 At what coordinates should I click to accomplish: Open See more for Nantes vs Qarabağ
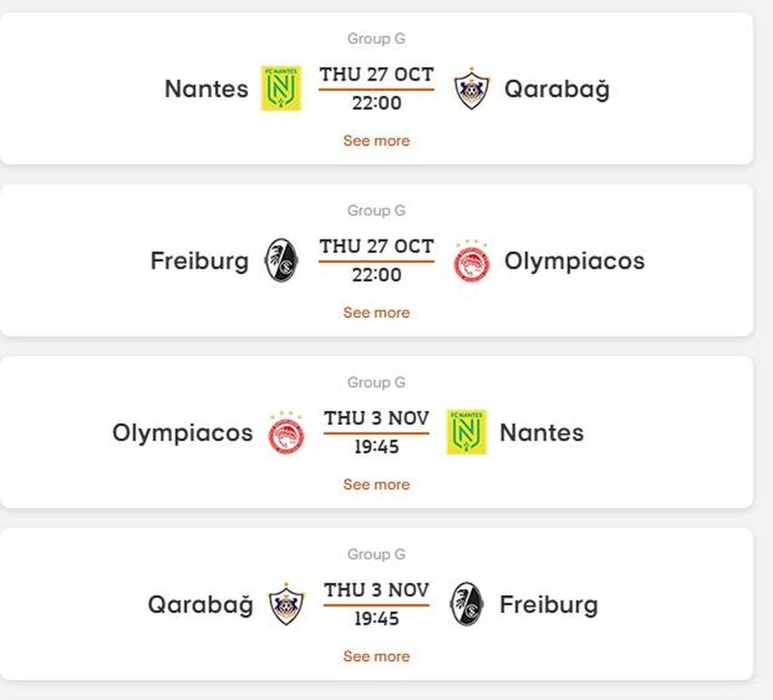point(377,140)
